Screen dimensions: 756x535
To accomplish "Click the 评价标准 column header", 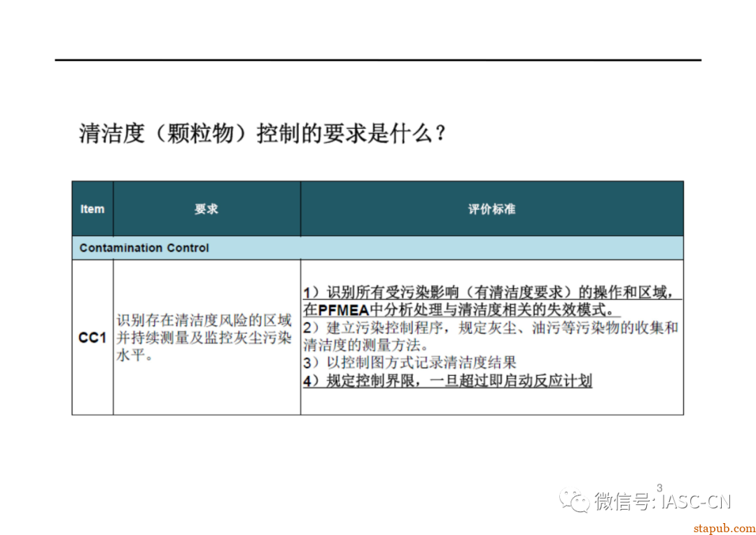I will tap(491, 209).
